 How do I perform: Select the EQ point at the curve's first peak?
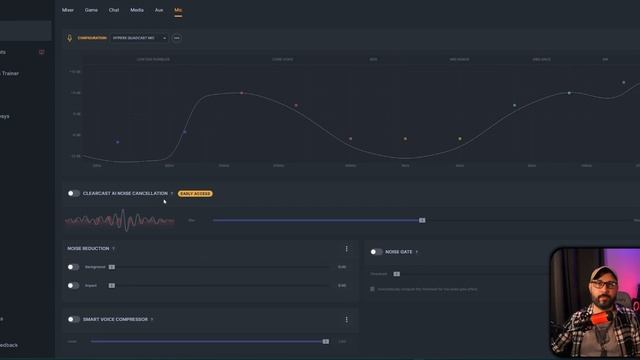[242, 93]
